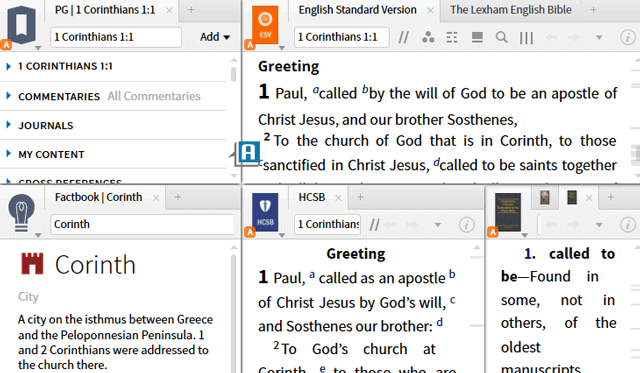640x373 pixels.
Task: Open the Passage Guide panel icon menu
Action: [21, 24]
